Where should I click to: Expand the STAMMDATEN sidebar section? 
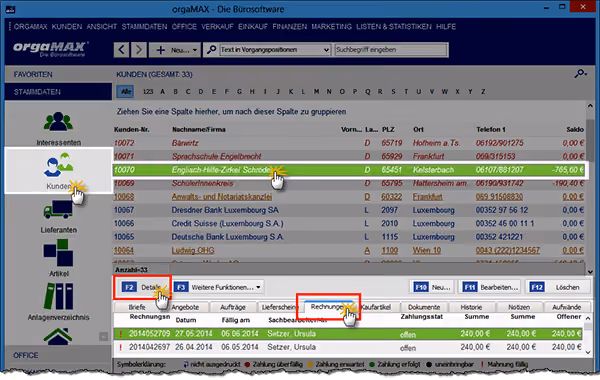coord(58,92)
